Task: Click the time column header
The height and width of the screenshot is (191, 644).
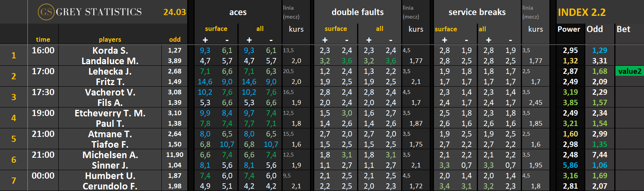Action: (43, 39)
